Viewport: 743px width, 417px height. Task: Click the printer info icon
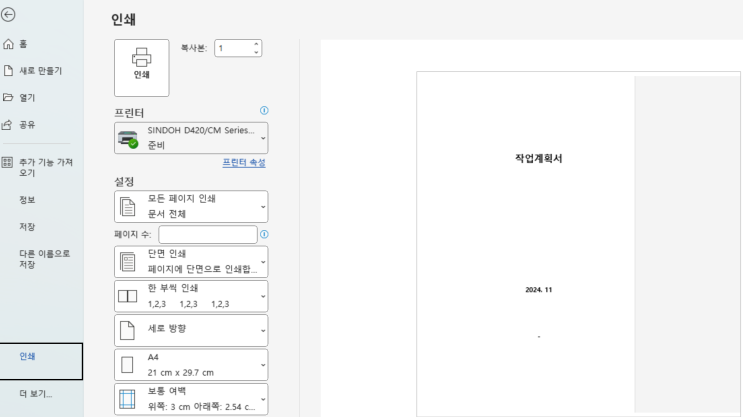click(264, 110)
